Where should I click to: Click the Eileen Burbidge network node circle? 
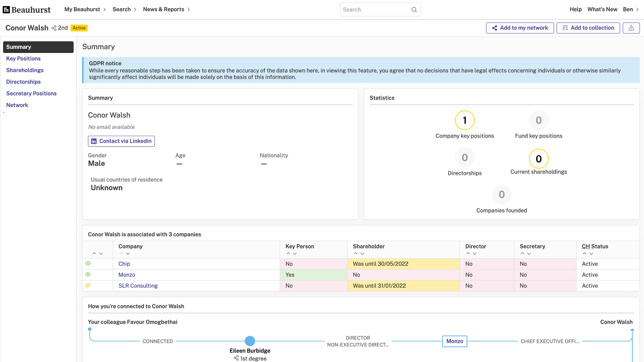tap(250, 341)
